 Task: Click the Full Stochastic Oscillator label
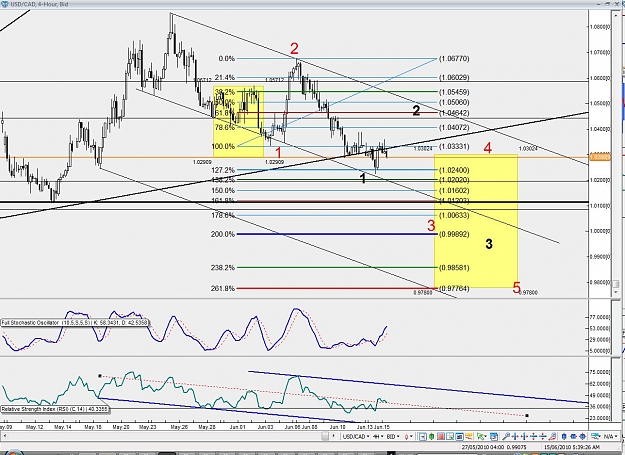coord(74,322)
